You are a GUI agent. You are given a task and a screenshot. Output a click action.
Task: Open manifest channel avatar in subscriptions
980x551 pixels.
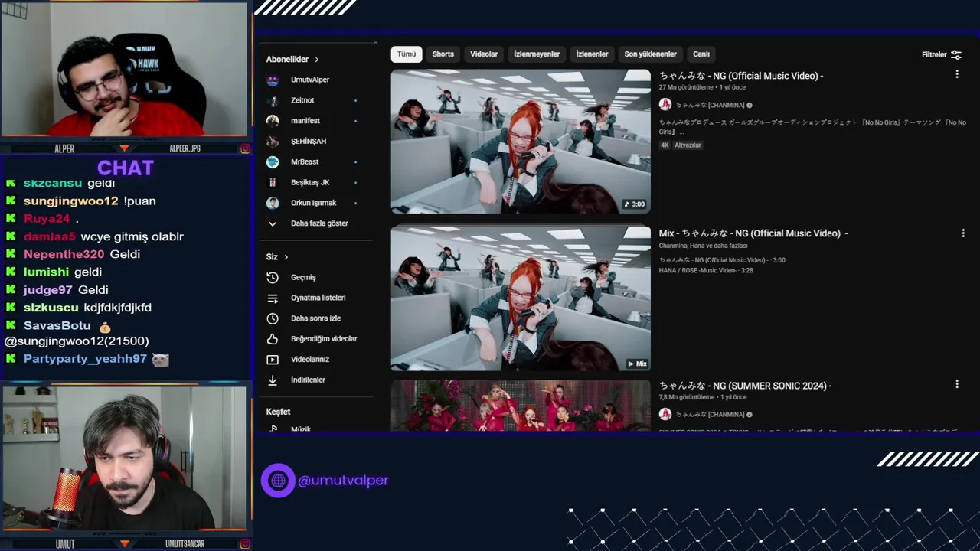tap(273, 121)
